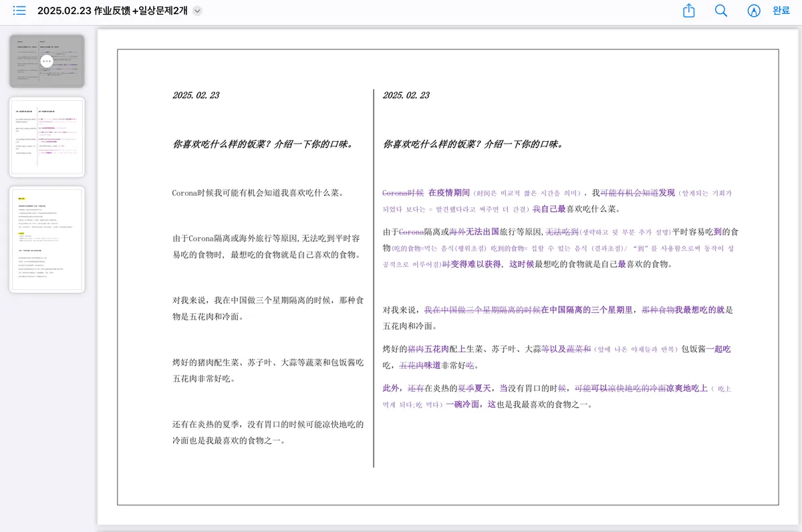The image size is (802, 532).
Task: Tap the more options circle on first thumbnail
Action: 47,61
